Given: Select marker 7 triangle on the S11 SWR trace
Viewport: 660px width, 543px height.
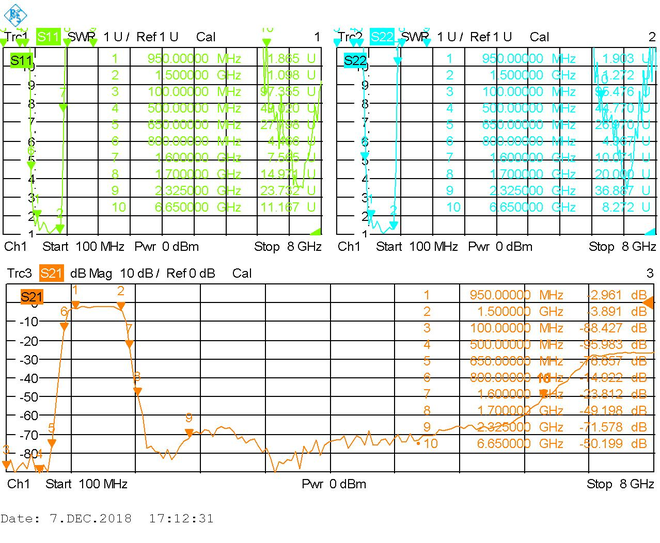Looking at the screenshot, I should [x=63, y=108].
